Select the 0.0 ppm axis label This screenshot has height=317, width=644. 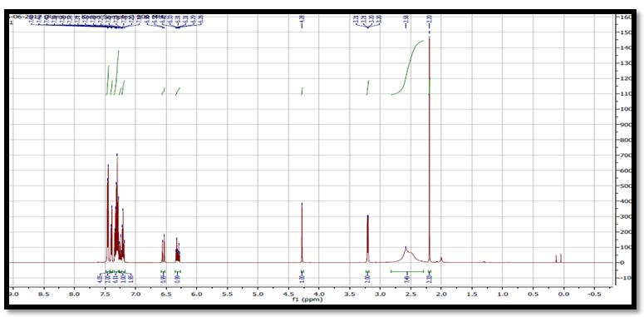click(563, 294)
